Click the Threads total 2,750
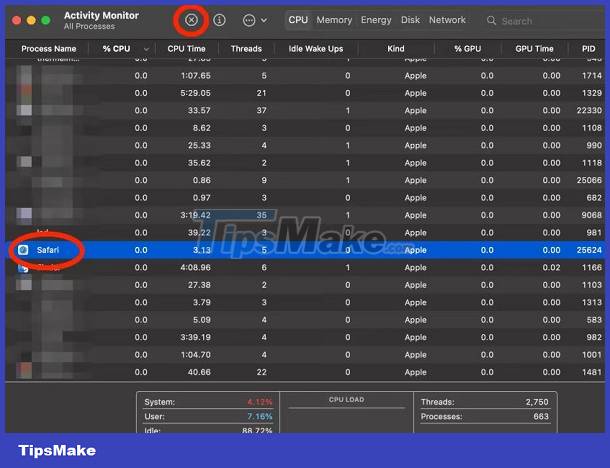This screenshot has height=468, width=610. 537,402
